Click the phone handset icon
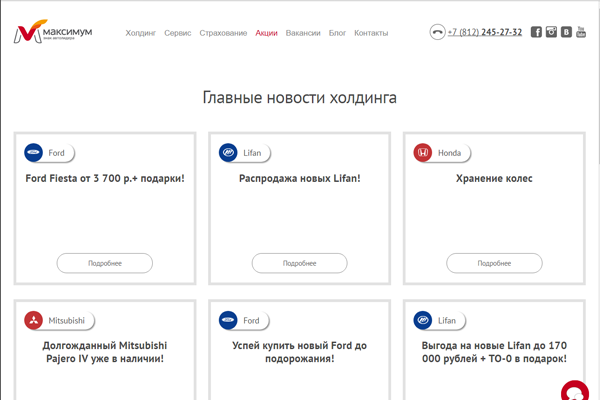This screenshot has height=400, width=600. [x=437, y=32]
